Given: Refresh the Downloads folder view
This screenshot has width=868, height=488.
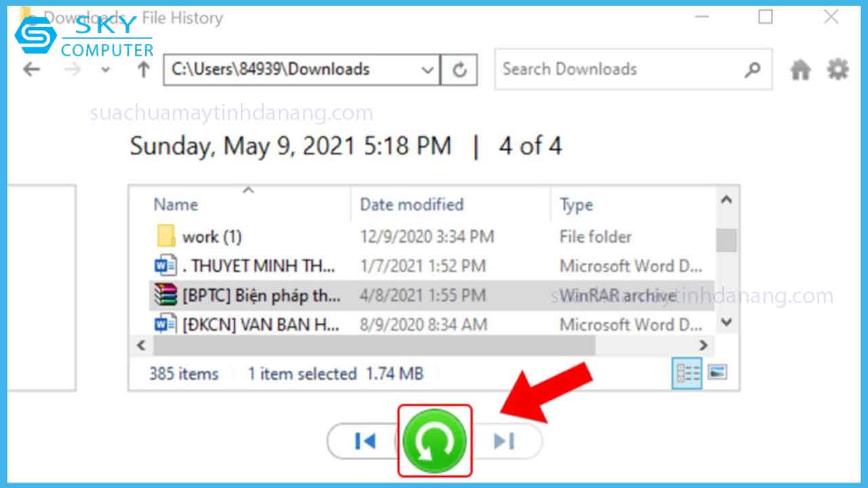Looking at the screenshot, I should coord(459,70).
